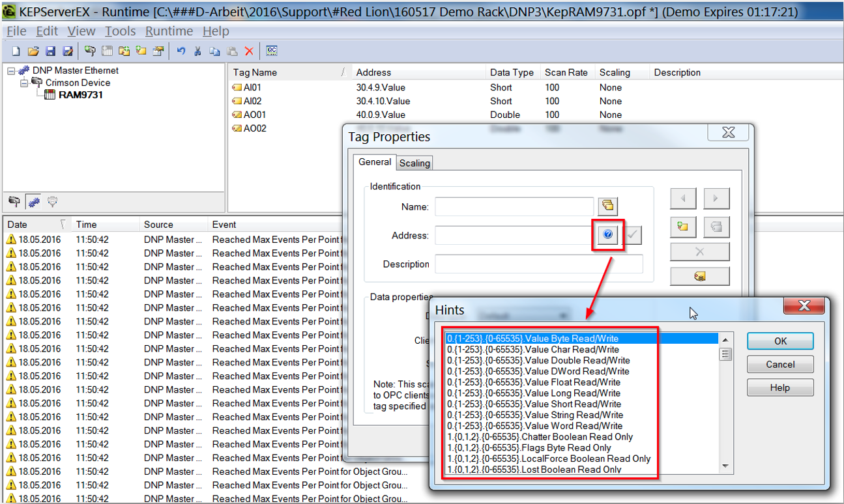
Task: Click the Hints list scroll-up arrow
Action: [x=725, y=341]
